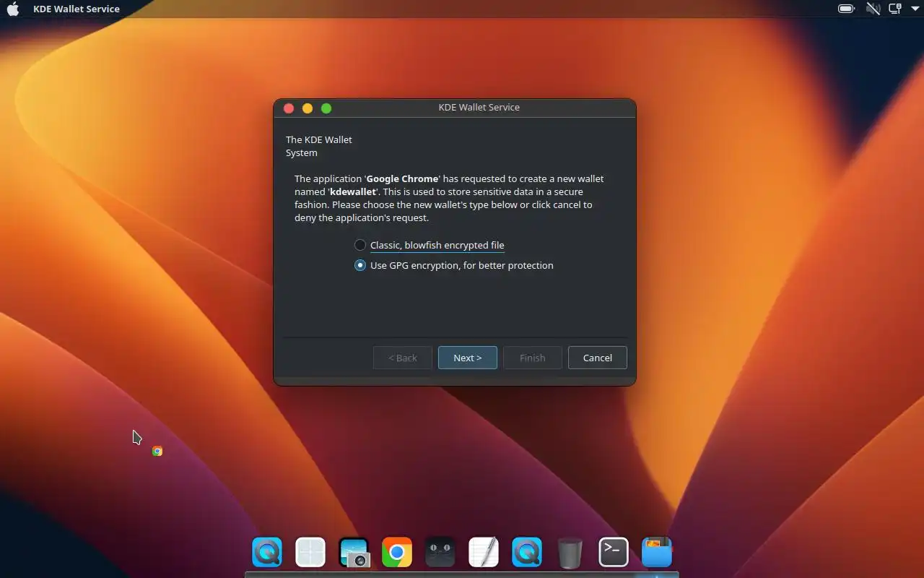Launch the screenshot camera app from dock
Image resolution: width=924 pixels, height=578 pixels.
point(354,553)
